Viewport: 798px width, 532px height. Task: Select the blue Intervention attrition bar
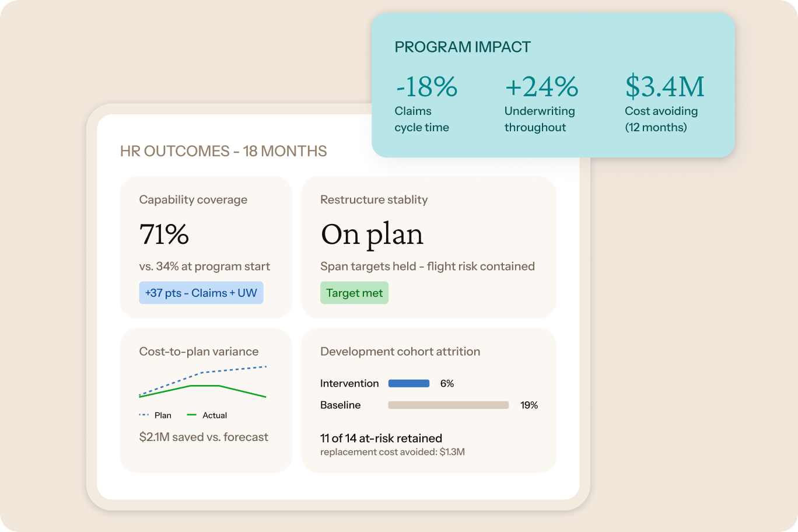point(409,383)
